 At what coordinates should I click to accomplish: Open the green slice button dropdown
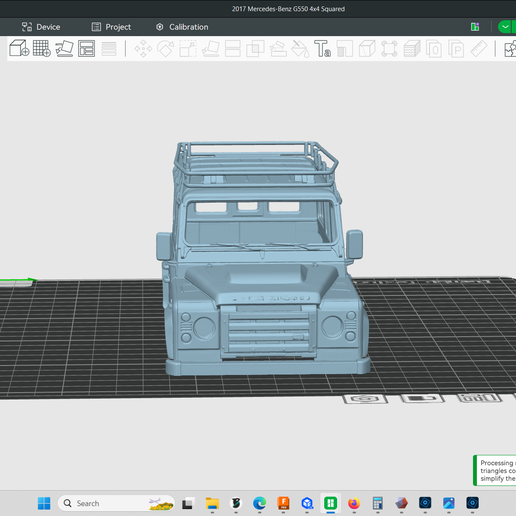[x=506, y=27]
